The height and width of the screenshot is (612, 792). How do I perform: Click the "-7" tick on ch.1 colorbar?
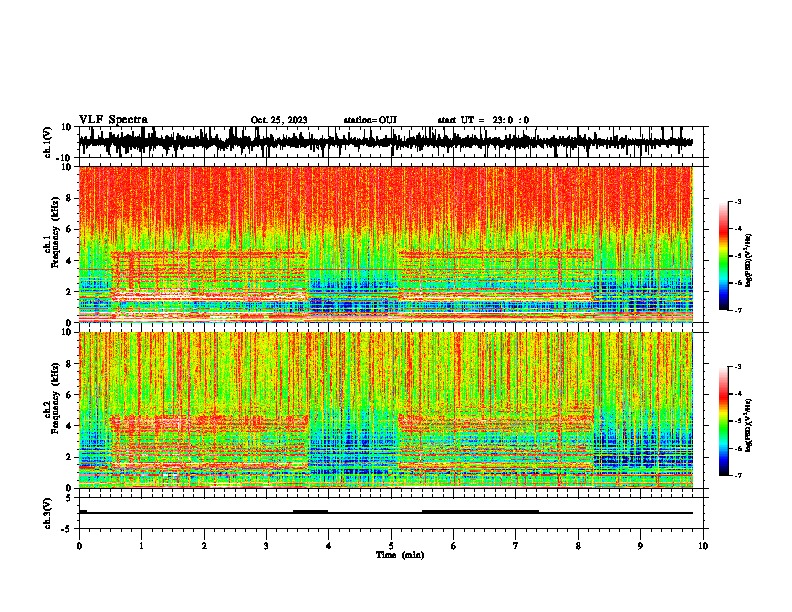click(737, 310)
